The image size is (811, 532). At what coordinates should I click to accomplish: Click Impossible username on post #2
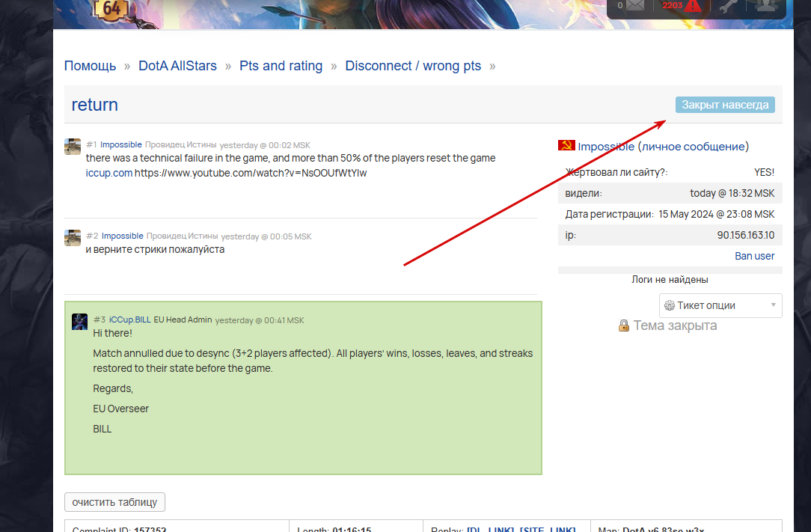(122, 236)
